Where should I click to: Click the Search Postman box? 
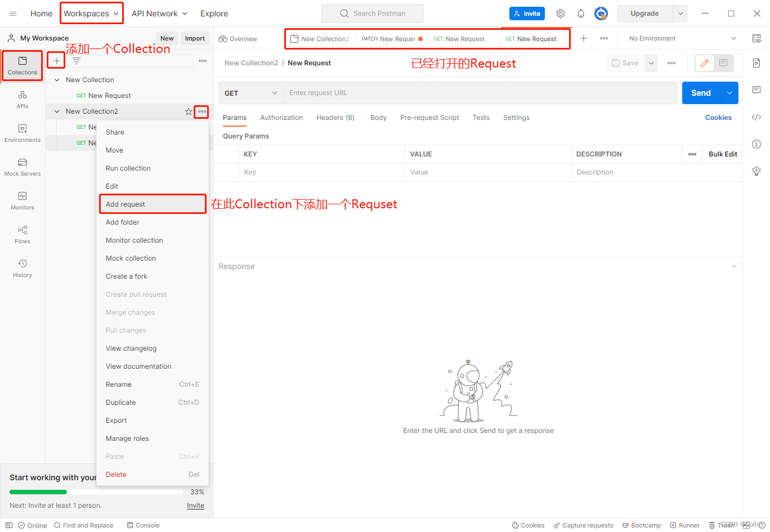(373, 14)
